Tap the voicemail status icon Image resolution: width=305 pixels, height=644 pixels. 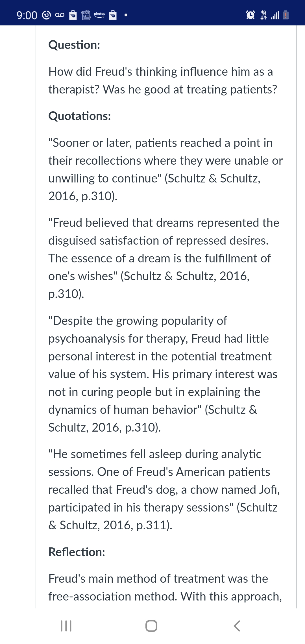click(60, 15)
